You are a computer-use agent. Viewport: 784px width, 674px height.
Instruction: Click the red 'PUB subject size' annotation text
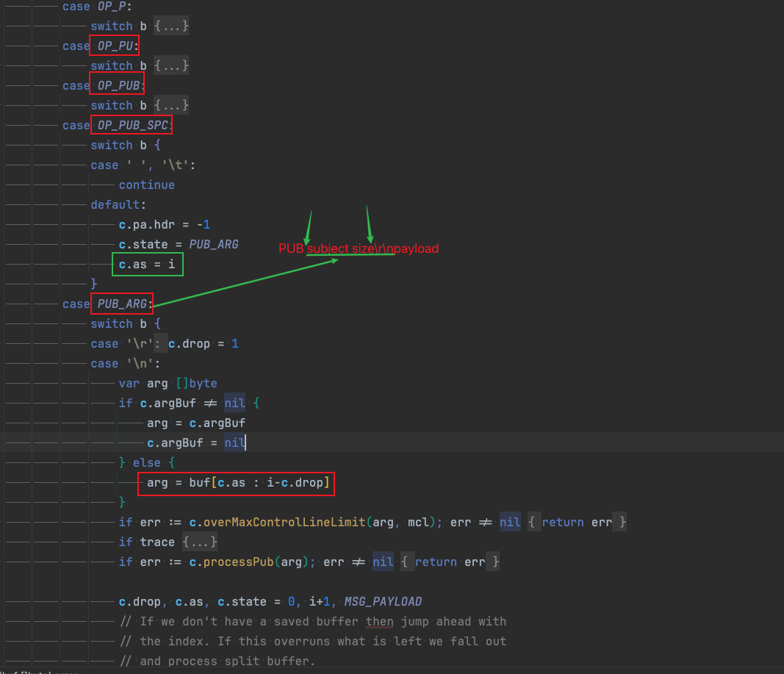pyautogui.click(x=358, y=249)
